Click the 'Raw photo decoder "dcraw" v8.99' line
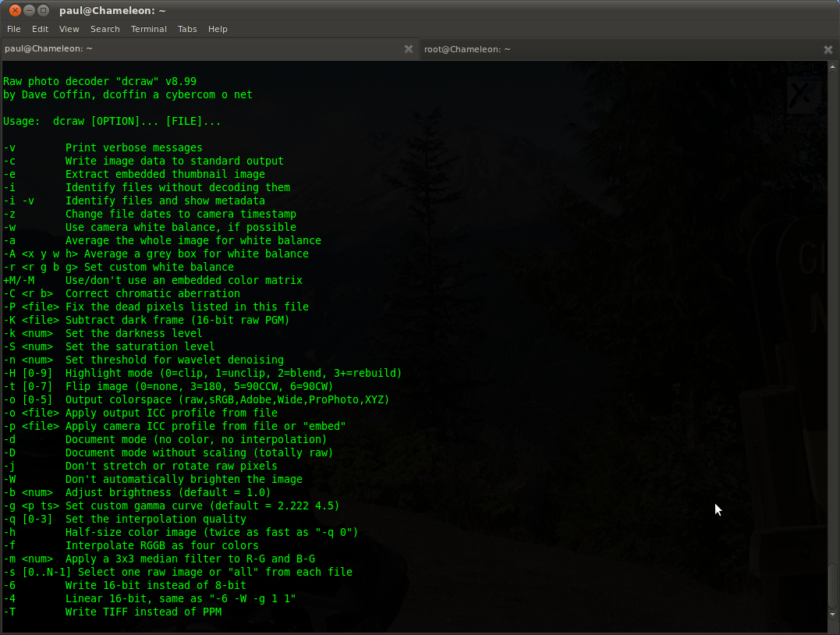The width and height of the screenshot is (840, 635). tap(100, 81)
